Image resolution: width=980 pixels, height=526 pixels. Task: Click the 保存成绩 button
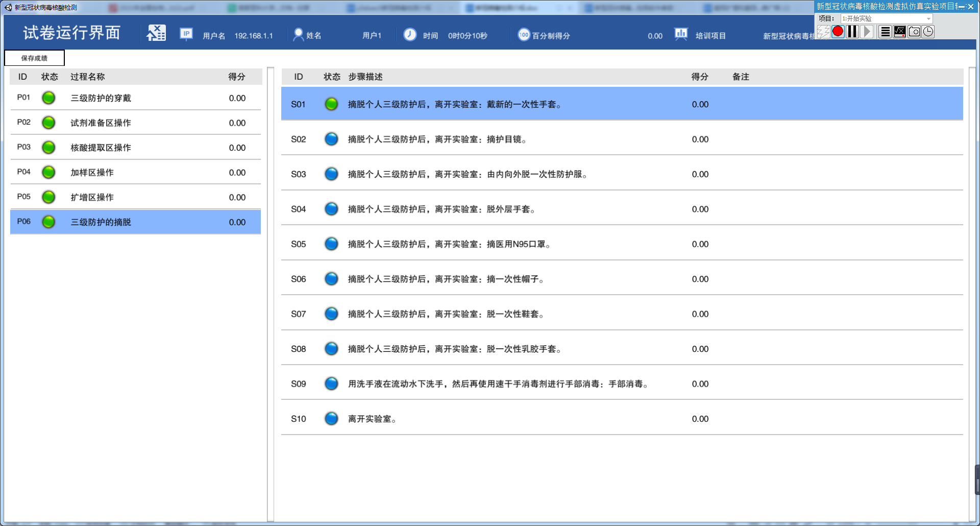coord(34,58)
